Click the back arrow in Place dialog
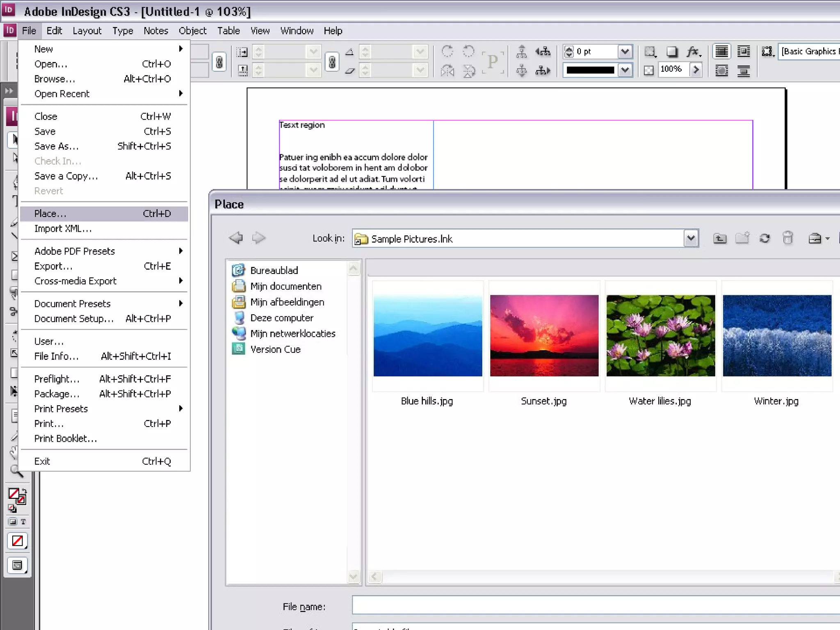This screenshot has height=630, width=840. [236, 238]
